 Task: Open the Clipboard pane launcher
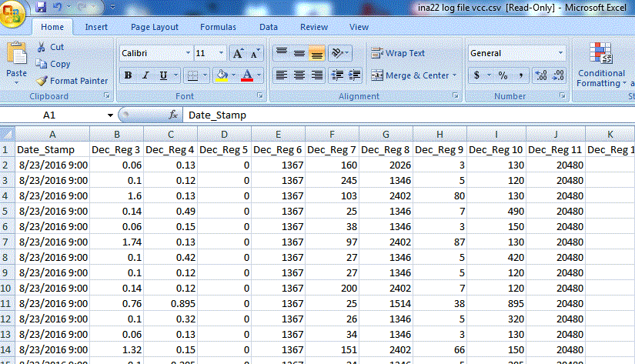coord(106,96)
